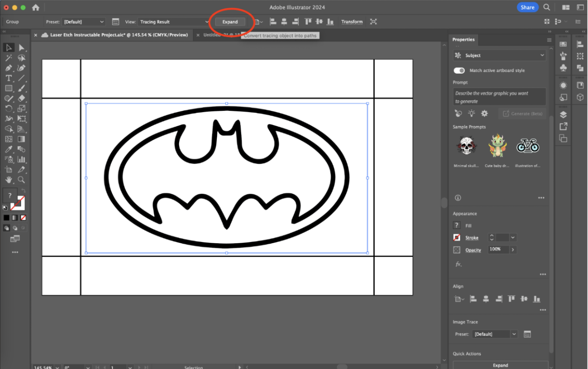Open the 3D and Materials cube icon
The width and height of the screenshot is (588, 369).
(580, 97)
